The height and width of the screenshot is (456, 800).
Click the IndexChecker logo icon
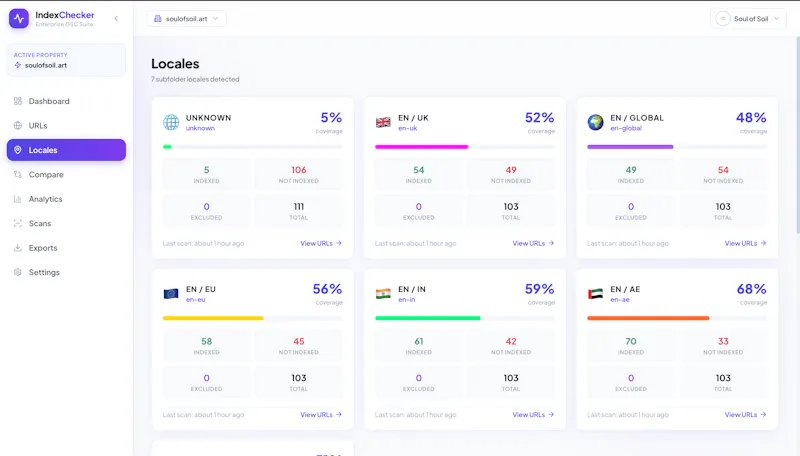[19, 19]
